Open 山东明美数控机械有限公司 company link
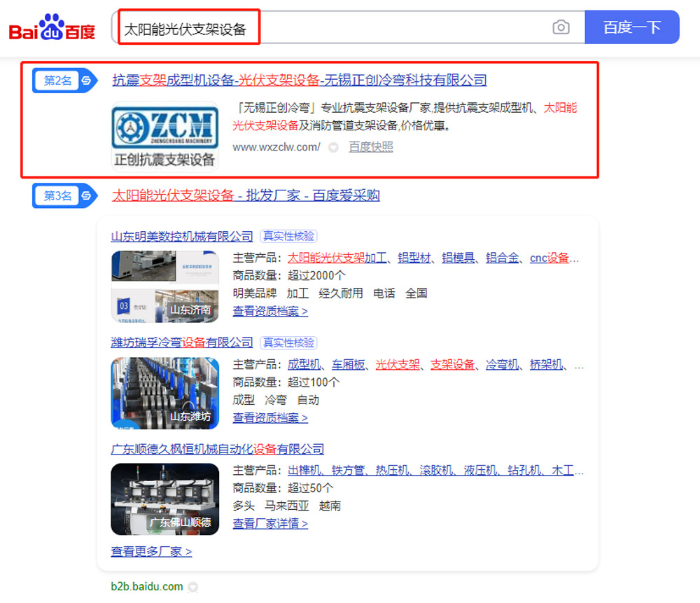 [182, 237]
